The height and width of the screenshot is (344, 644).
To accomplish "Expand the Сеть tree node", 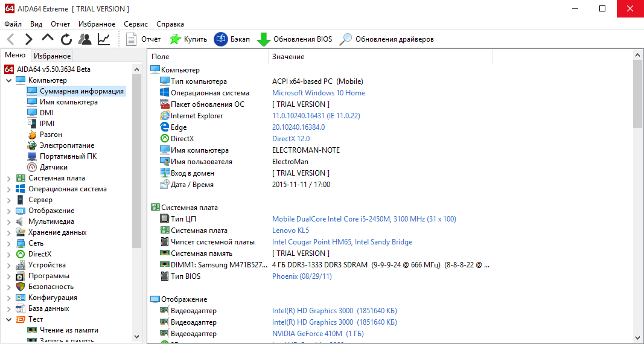I will click(x=8, y=243).
